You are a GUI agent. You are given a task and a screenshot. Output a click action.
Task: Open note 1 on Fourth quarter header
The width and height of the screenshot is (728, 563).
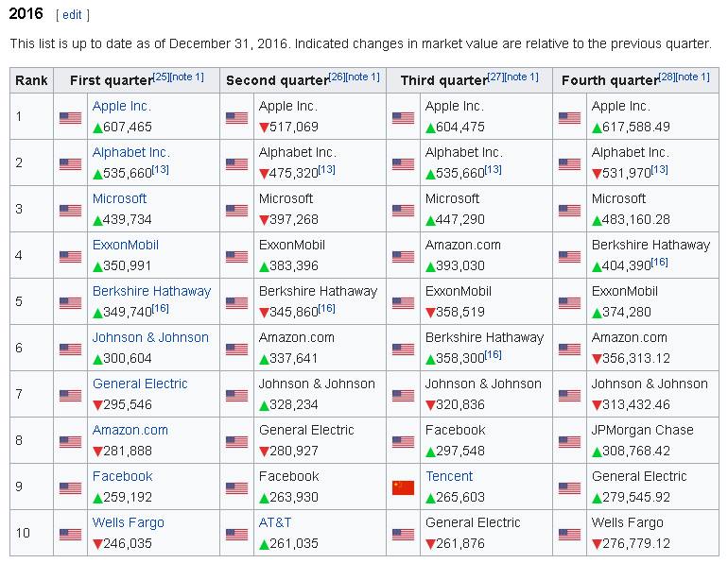point(692,77)
